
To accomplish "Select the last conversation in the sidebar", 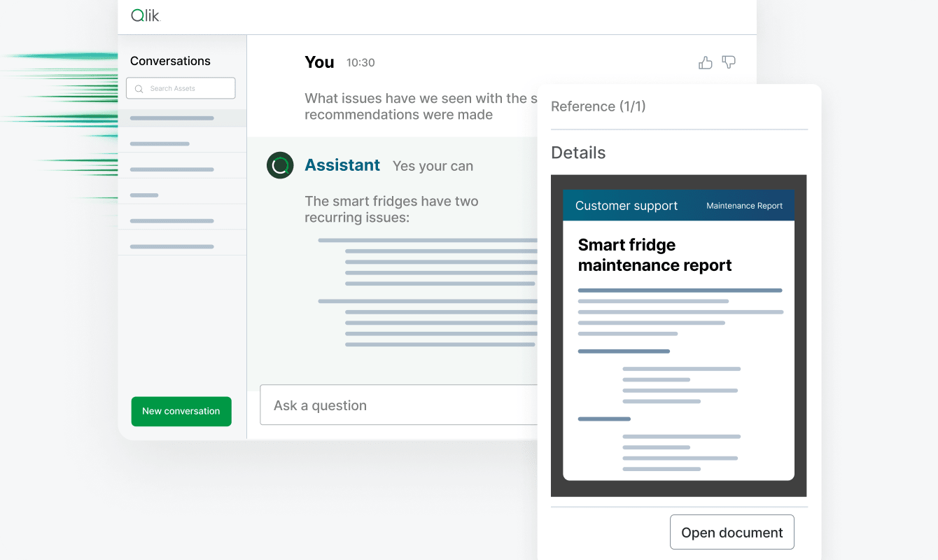I will [172, 246].
